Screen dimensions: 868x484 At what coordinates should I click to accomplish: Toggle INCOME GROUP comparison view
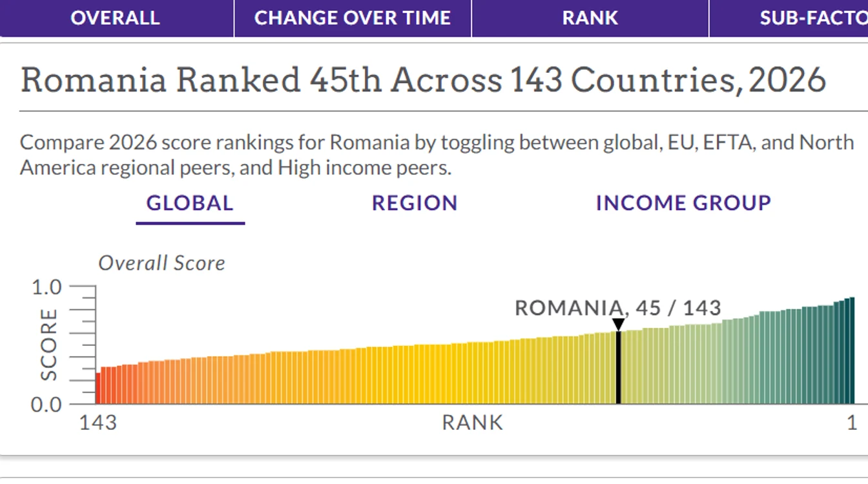pos(683,203)
